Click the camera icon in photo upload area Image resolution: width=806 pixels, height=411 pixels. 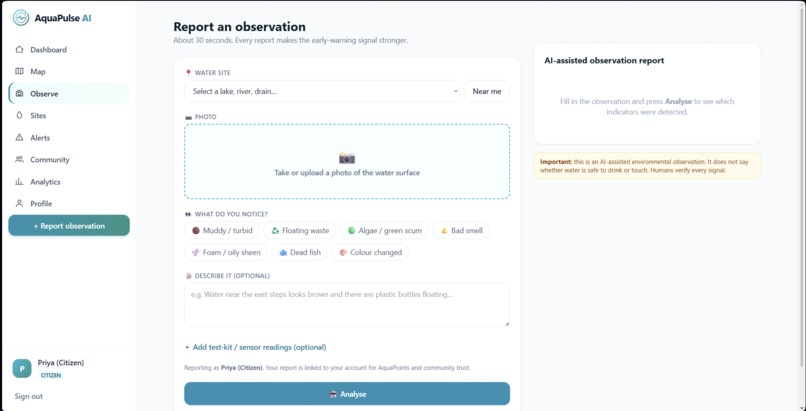[347, 158]
